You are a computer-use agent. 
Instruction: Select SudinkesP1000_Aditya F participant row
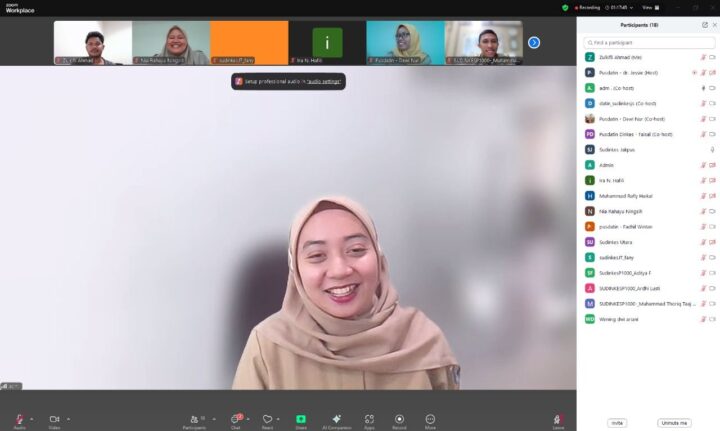649,273
